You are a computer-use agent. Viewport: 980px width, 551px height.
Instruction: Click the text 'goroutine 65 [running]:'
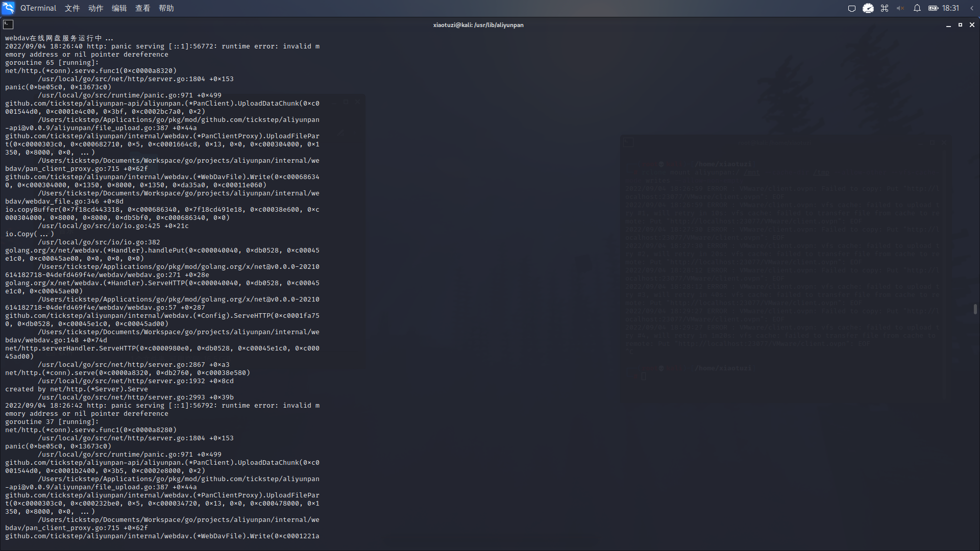[52, 63]
